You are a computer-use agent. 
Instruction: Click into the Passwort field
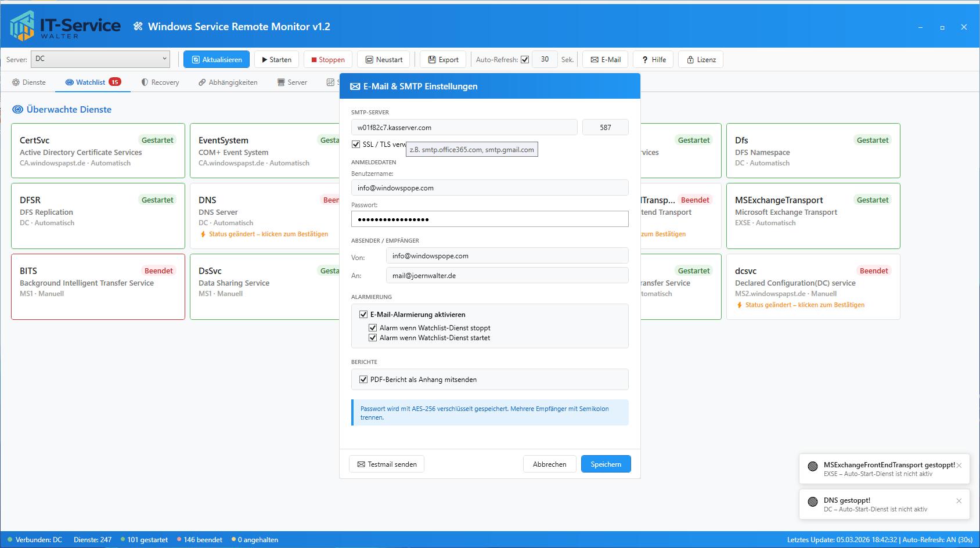(489, 219)
